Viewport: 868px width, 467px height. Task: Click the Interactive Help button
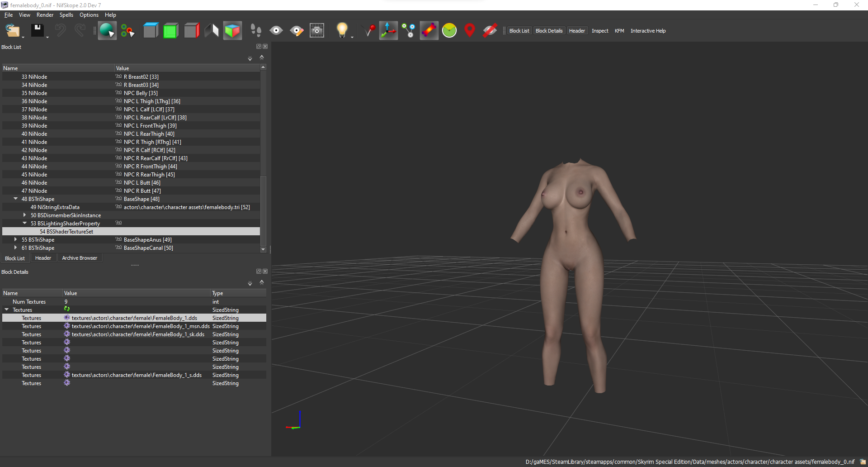coord(648,31)
